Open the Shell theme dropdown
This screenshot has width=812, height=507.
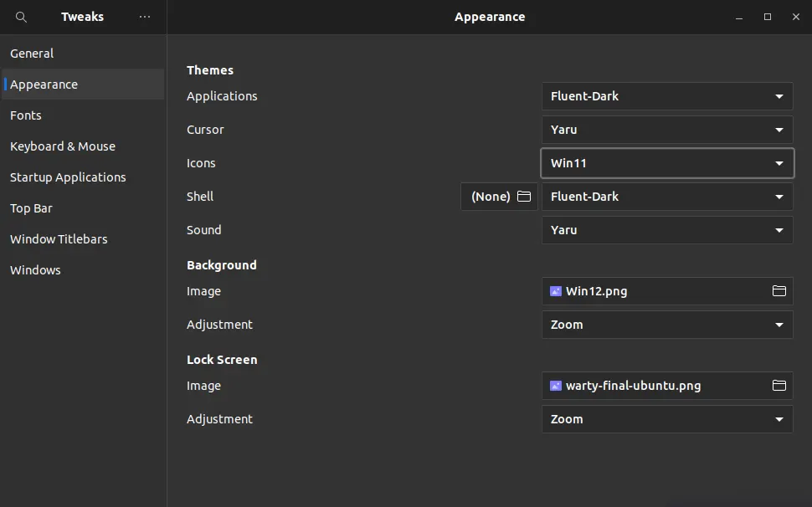[666, 196]
